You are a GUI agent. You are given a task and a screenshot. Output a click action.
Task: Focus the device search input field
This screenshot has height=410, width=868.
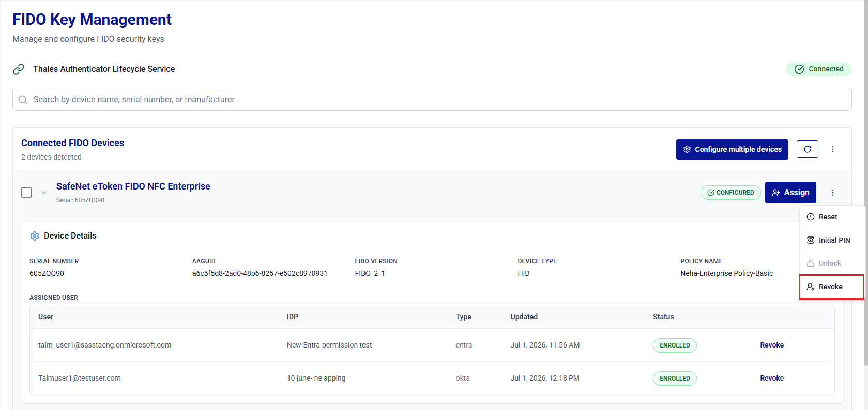pyautogui.click(x=432, y=100)
